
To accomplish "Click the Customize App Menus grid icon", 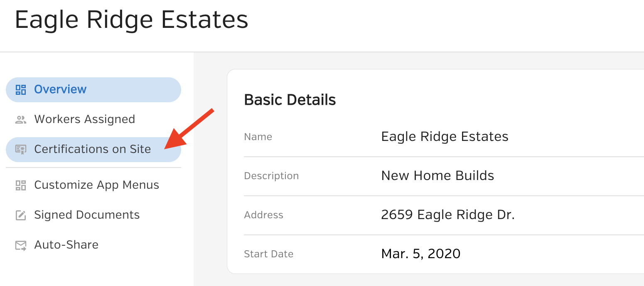I will click(21, 185).
